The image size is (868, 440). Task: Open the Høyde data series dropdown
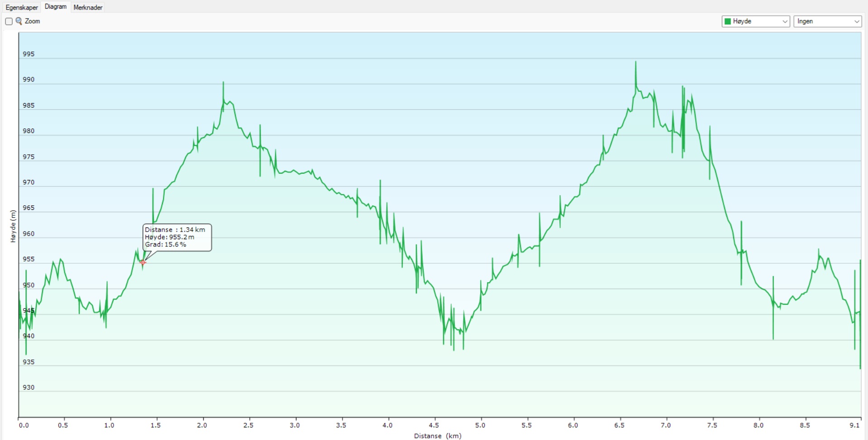pyautogui.click(x=755, y=21)
